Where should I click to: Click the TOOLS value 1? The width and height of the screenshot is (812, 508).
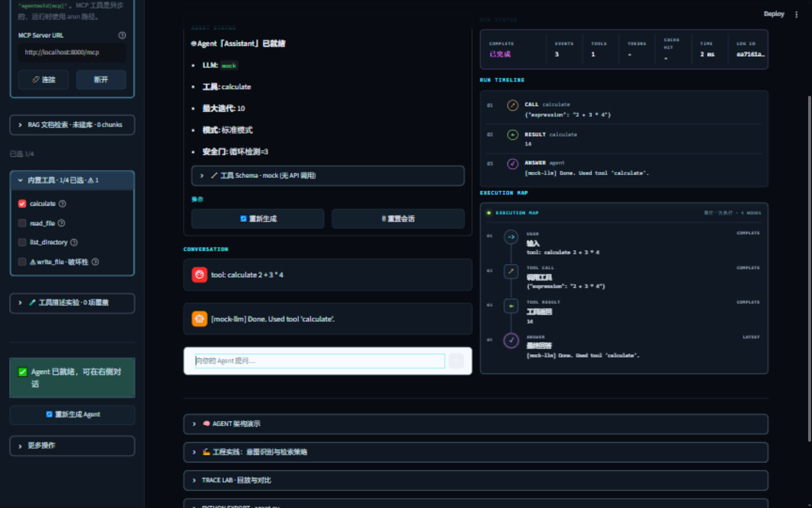click(x=593, y=54)
